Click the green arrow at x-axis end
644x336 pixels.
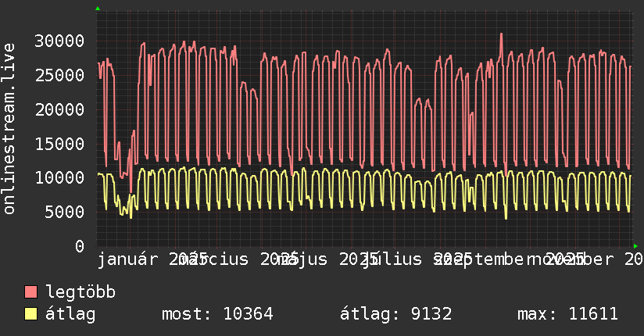tap(635, 246)
